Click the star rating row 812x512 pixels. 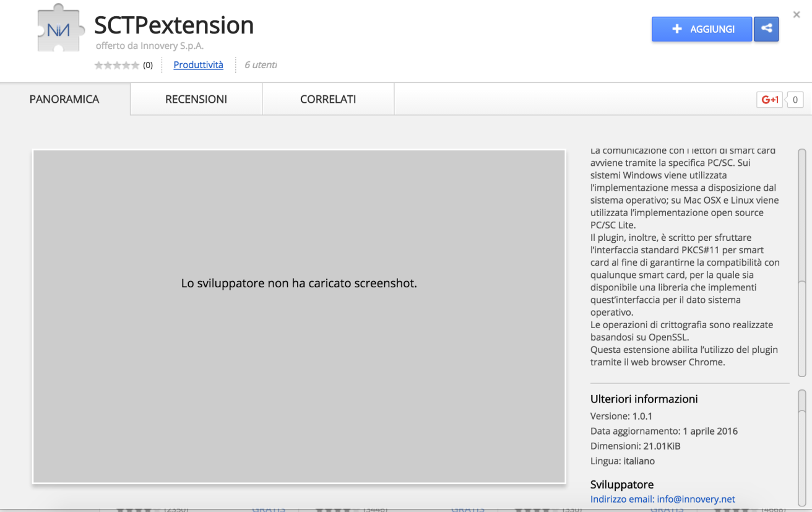coord(117,65)
